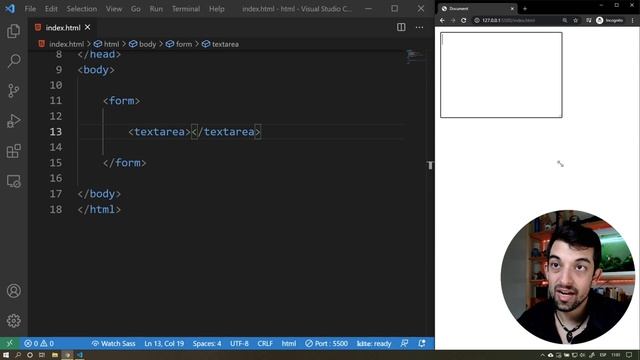This screenshot has width=640, height=360.
Task: Open the Run menu
Action: pos(156,9)
